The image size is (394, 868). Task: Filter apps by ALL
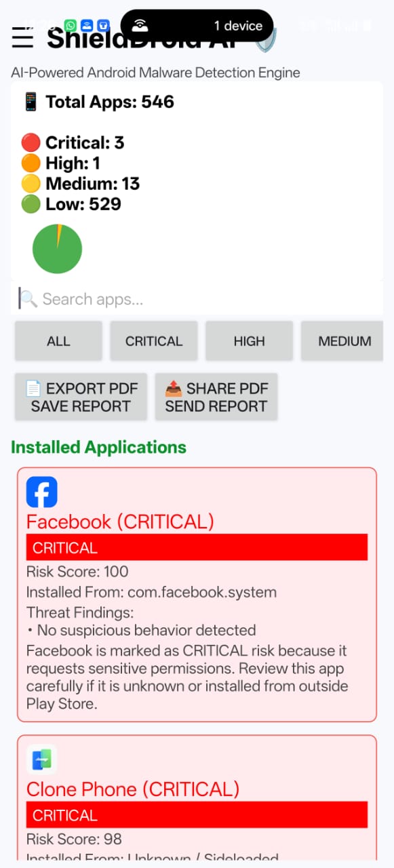[58, 341]
